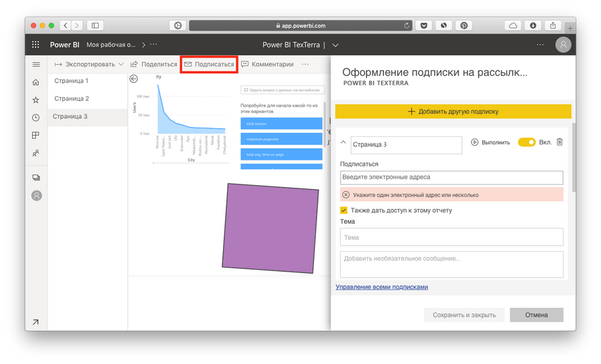Open Apps icon in the sidebar

pos(35,136)
